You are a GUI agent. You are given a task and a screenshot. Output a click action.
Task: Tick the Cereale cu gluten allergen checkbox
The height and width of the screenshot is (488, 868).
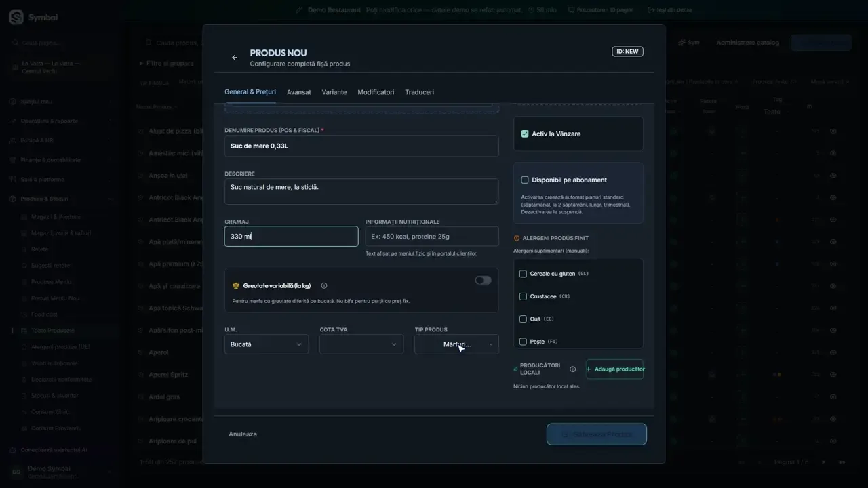(523, 274)
